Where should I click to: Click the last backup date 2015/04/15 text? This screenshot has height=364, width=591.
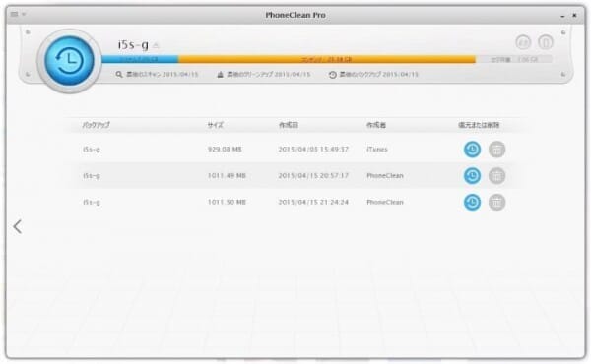(x=400, y=75)
